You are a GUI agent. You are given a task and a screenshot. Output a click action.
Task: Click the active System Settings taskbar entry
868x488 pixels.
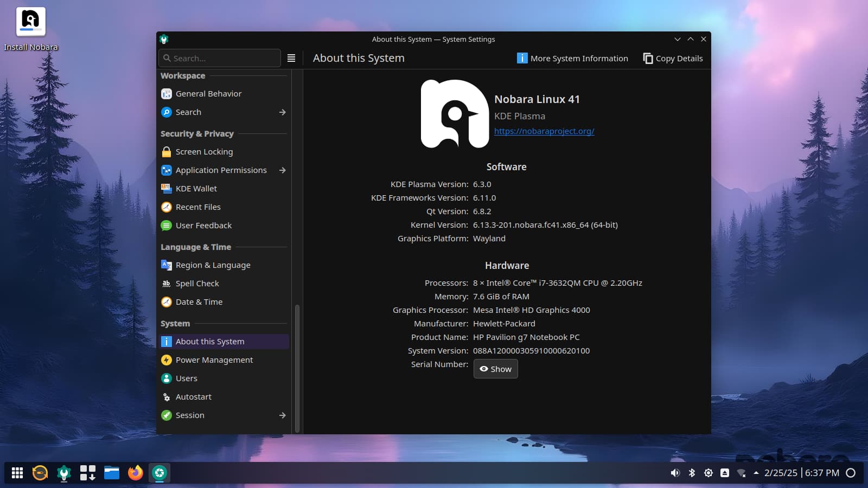[x=159, y=473]
